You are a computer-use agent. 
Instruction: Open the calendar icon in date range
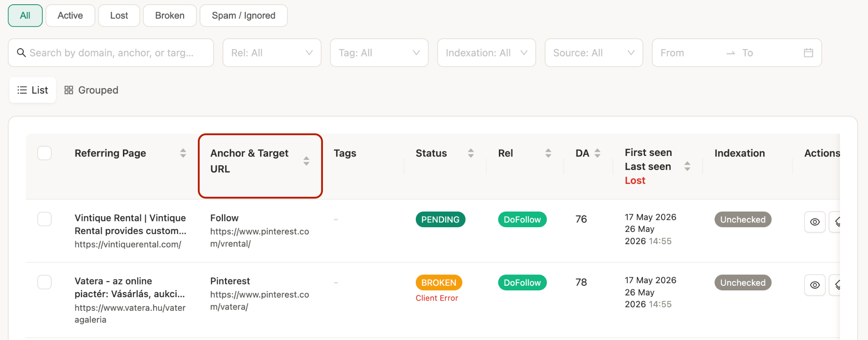(808, 53)
